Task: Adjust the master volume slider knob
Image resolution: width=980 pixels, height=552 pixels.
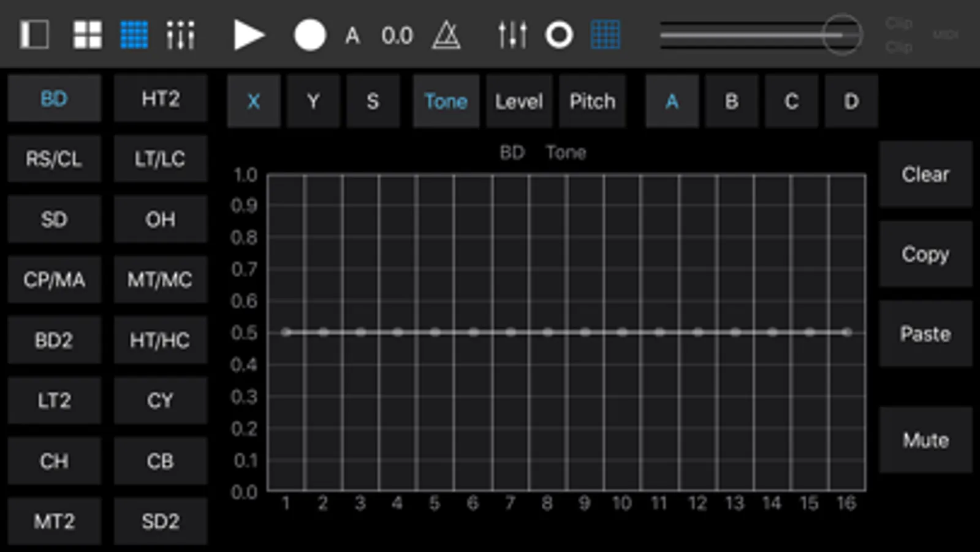Action: coord(842,35)
